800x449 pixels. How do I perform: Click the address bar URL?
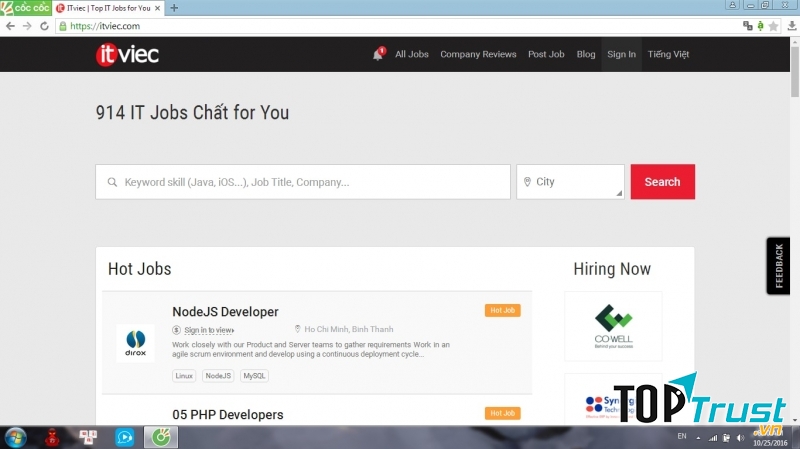(105, 26)
